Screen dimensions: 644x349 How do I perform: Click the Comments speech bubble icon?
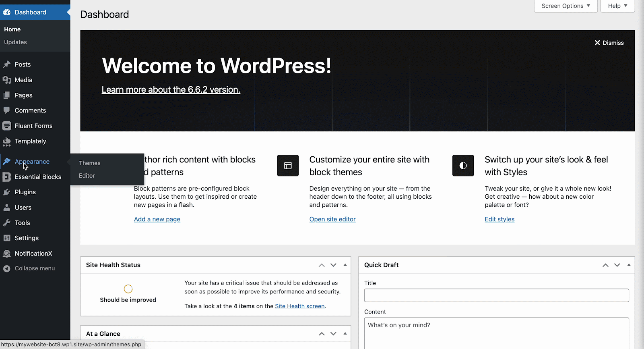[x=7, y=110]
